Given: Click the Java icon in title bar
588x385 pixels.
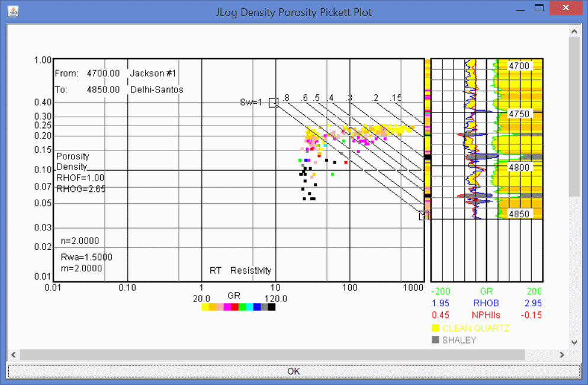Looking at the screenshot, I should pos(12,11).
